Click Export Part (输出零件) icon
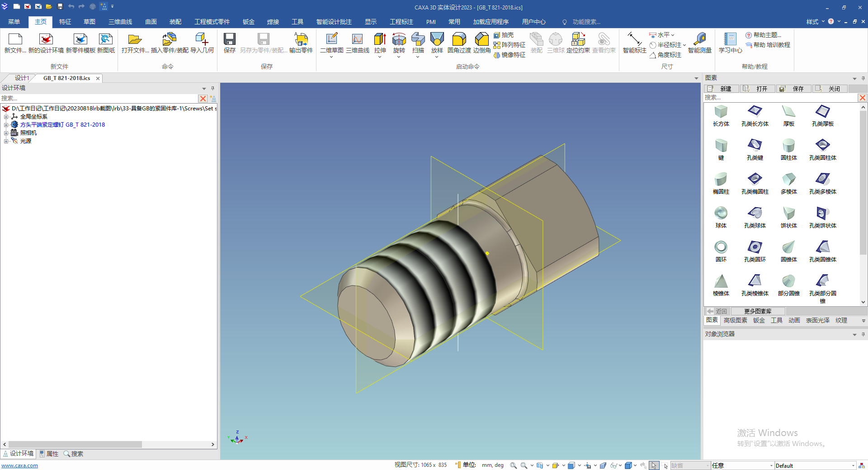This screenshot has width=868, height=470. point(301,39)
